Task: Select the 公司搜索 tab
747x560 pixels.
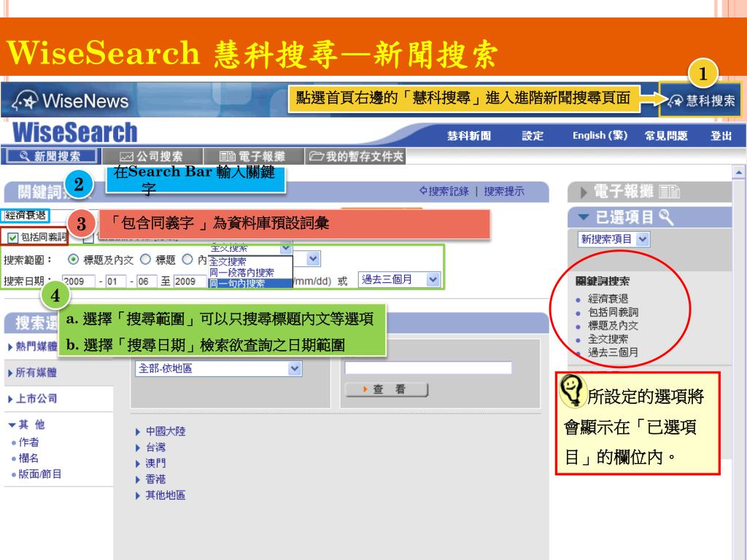Action: pyautogui.click(x=152, y=156)
